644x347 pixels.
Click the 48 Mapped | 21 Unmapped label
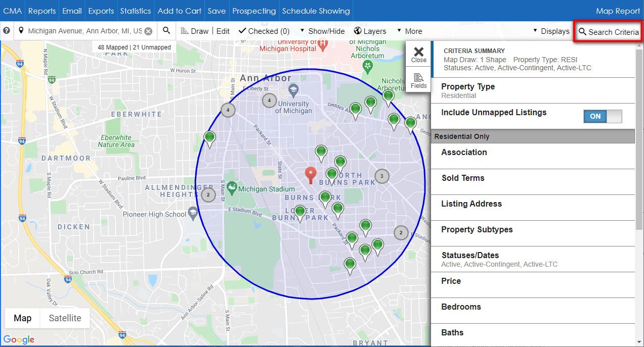pyautogui.click(x=134, y=47)
